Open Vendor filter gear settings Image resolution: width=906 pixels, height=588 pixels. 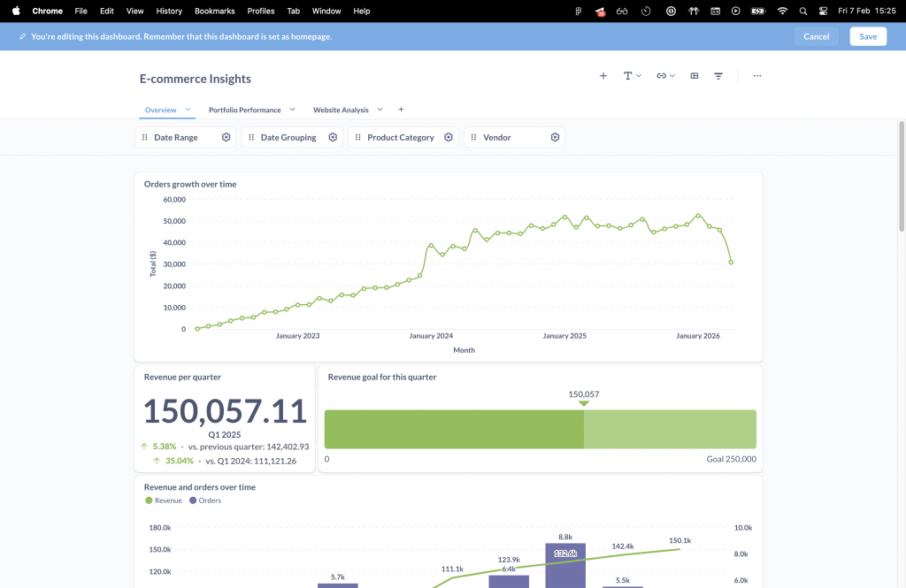tap(555, 137)
